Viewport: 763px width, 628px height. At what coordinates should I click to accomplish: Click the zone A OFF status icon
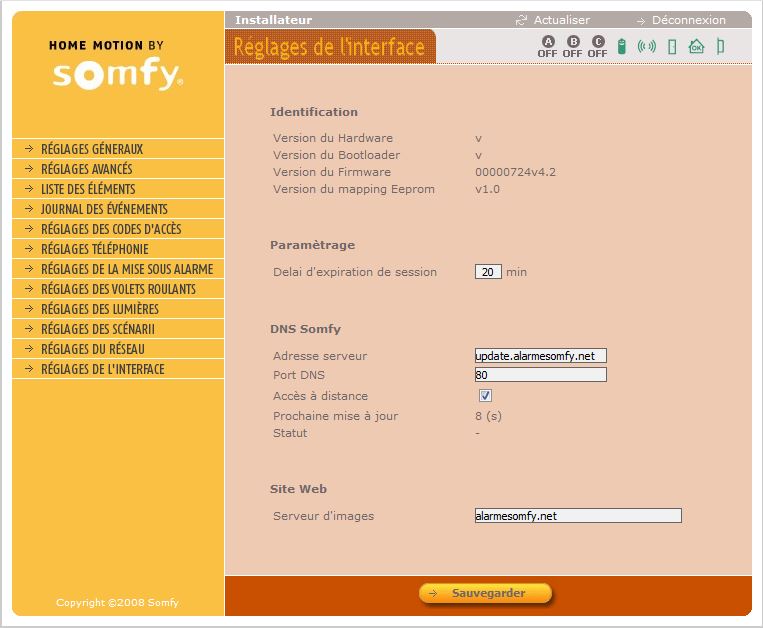click(x=547, y=46)
